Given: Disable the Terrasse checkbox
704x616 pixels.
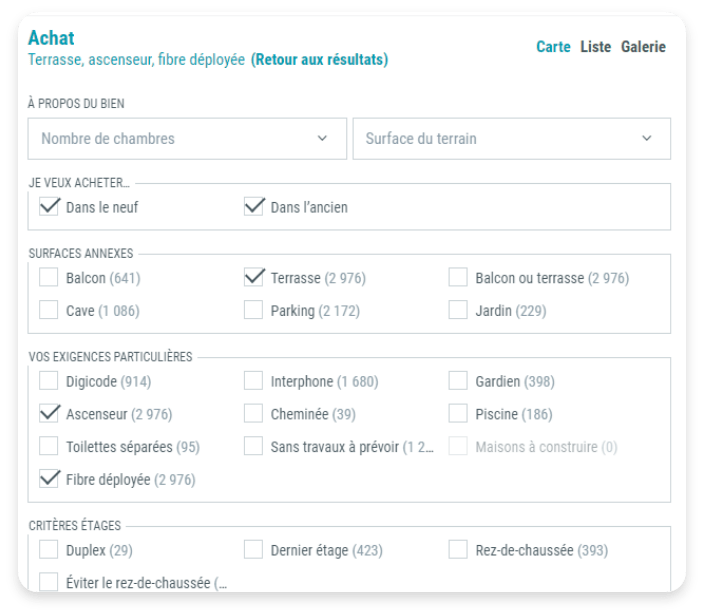Looking at the screenshot, I should (x=254, y=278).
